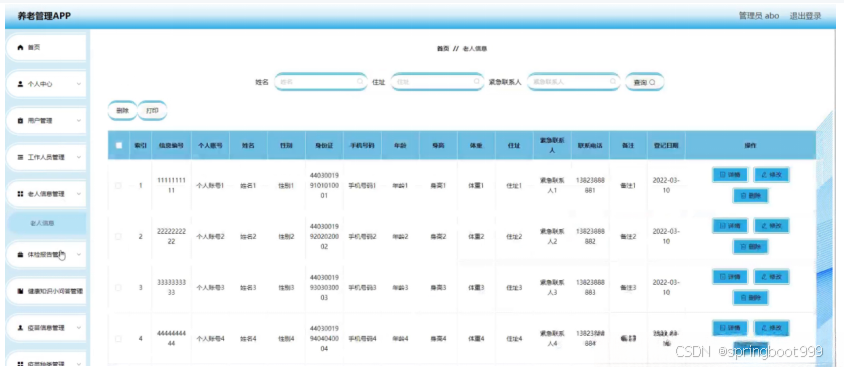Click the 登记日期 column header
The height and width of the screenshot is (367, 844).
coord(666,145)
